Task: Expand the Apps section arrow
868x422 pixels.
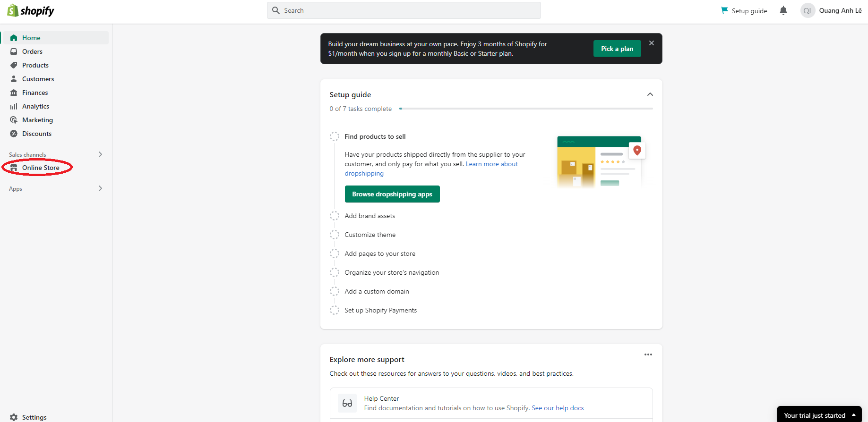Action: click(x=100, y=188)
